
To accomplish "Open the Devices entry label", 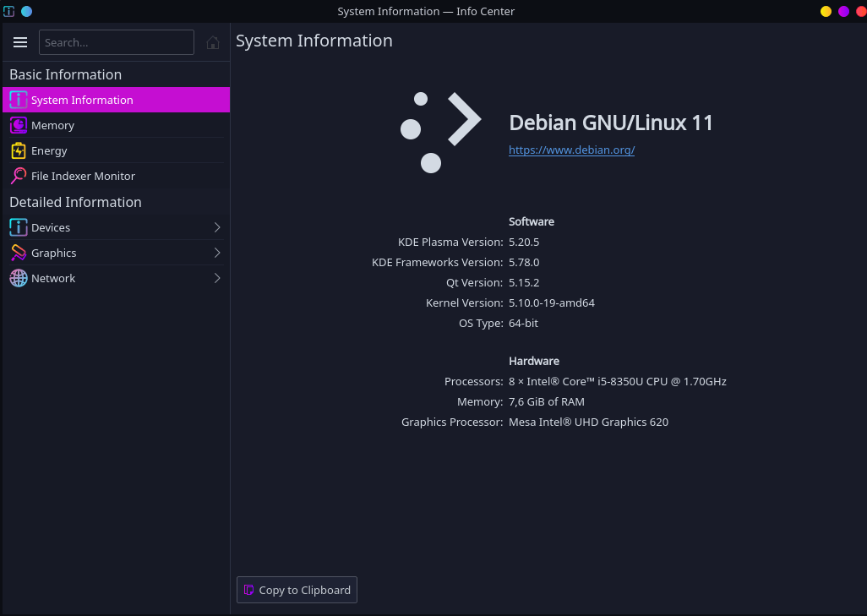I will tap(51, 227).
